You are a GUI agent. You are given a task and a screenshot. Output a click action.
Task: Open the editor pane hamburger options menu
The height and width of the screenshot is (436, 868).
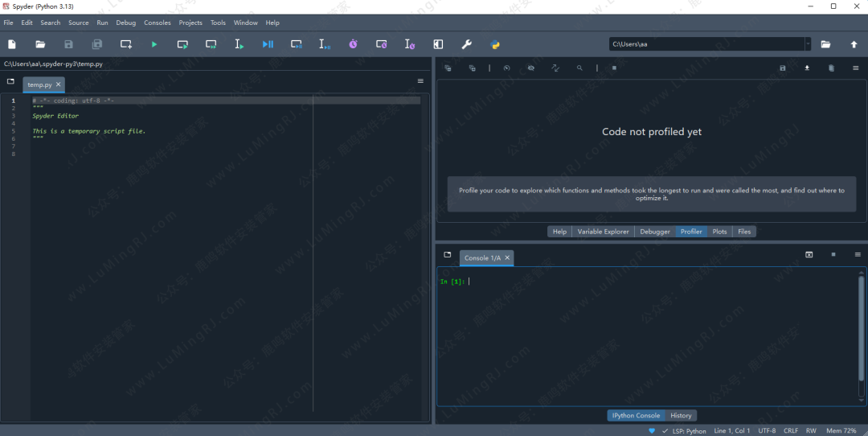click(420, 81)
